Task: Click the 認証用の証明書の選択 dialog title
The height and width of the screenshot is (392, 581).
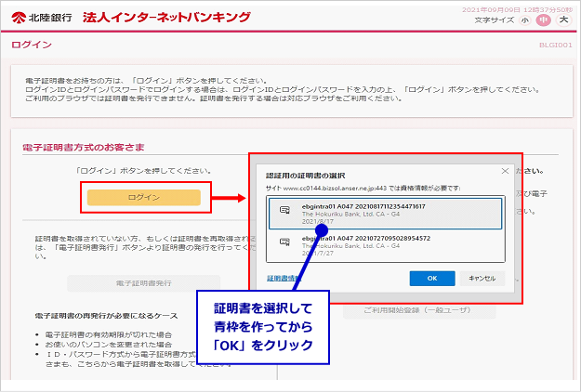Action: (305, 176)
